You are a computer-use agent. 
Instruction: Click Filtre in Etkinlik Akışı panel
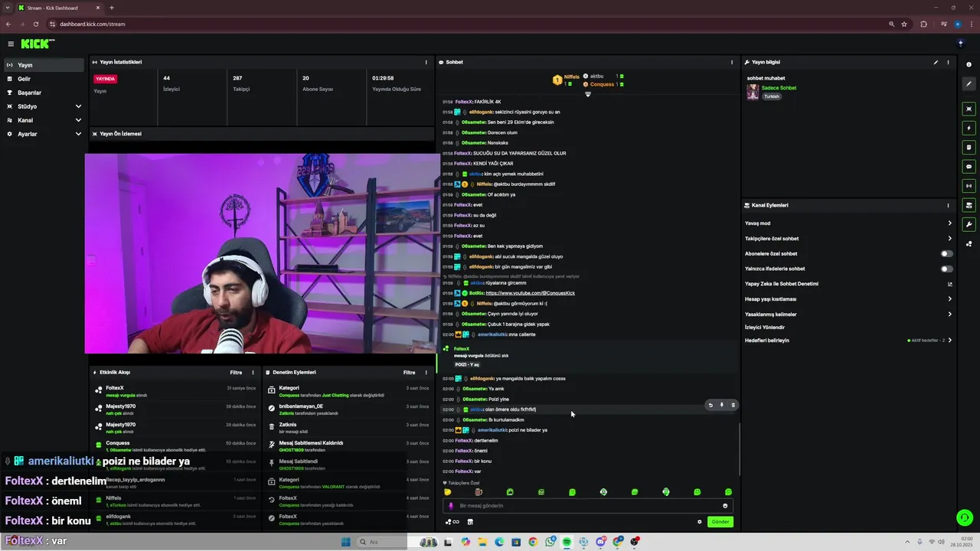coord(236,373)
